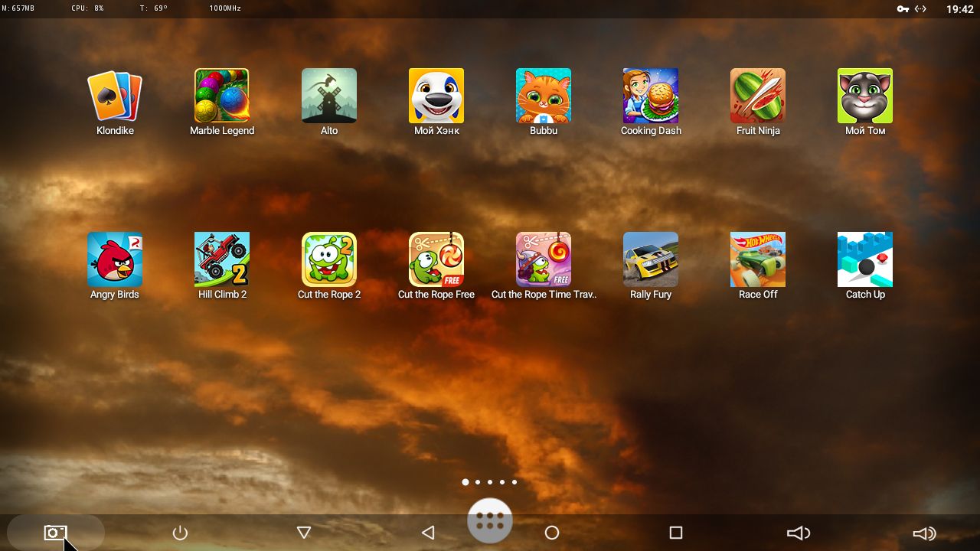
Task: Open Catch Up game
Action: (865, 259)
